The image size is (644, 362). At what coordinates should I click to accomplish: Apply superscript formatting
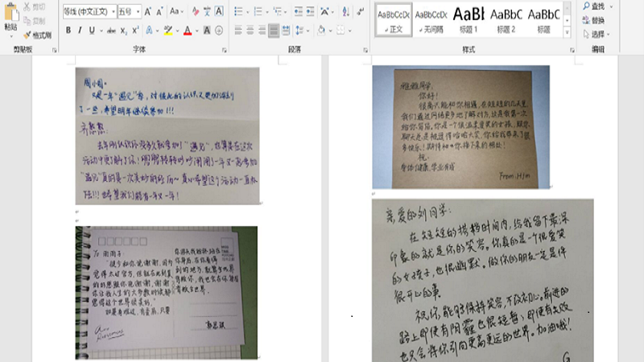(x=135, y=31)
